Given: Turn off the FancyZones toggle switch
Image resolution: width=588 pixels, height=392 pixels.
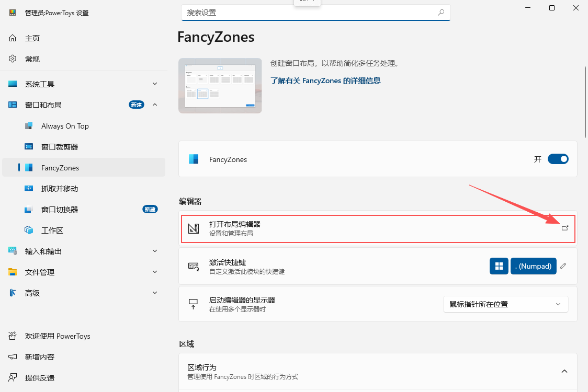Looking at the screenshot, I should click(558, 159).
